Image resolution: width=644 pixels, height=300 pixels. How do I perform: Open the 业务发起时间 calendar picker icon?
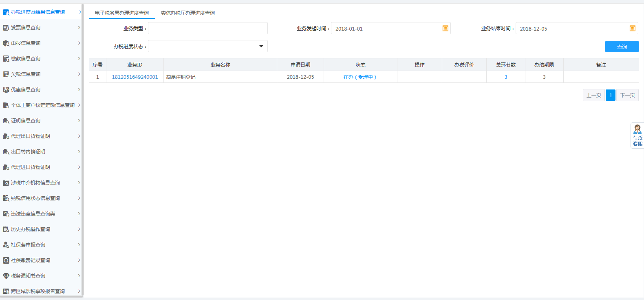point(445,29)
